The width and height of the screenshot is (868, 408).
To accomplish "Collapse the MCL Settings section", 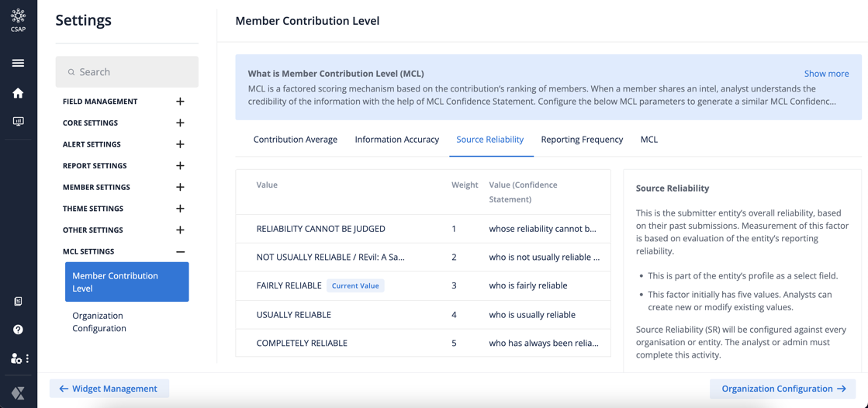I will [180, 251].
